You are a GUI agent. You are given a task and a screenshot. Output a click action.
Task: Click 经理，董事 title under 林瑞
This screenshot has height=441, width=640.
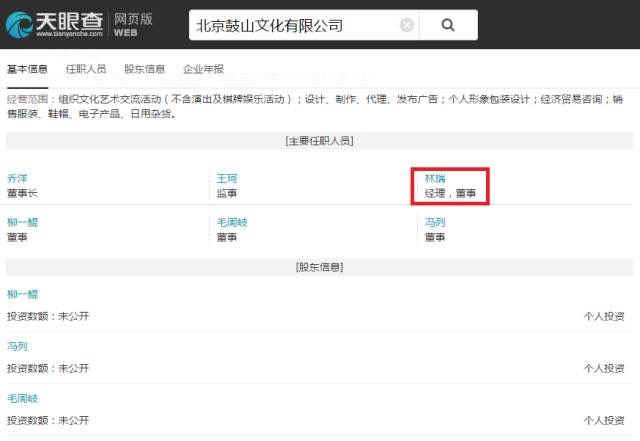(x=450, y=193)
